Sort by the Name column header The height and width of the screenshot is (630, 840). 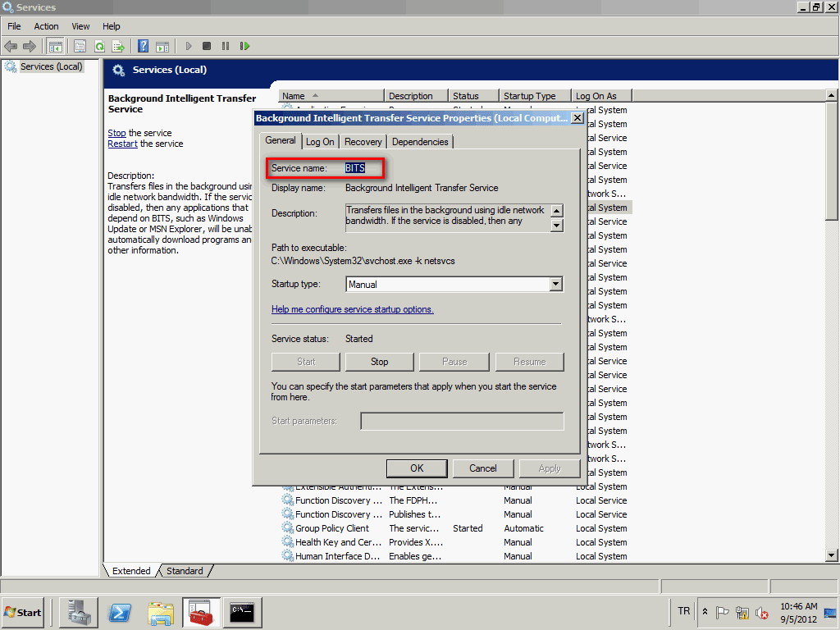331,96
